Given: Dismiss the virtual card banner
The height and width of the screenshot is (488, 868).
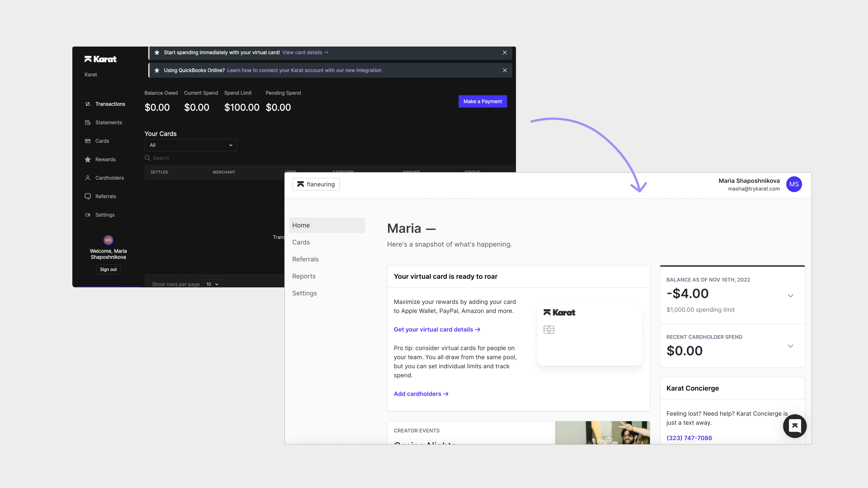Looking at the screenshot, I should coord(505,53).
